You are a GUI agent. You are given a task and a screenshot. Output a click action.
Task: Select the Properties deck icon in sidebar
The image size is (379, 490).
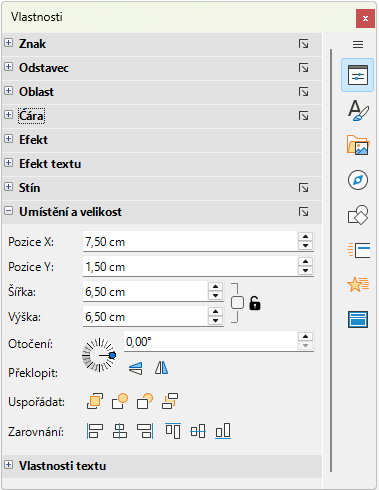pyautogui.click(x=358, y=75)
